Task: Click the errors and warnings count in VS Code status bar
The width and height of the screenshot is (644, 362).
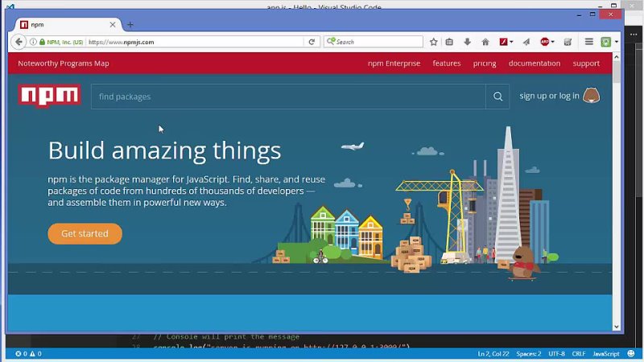Action: coord(28,353)
